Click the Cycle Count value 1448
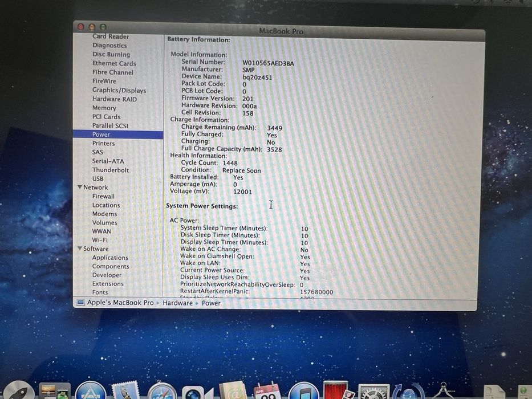Screen dimensions: 532x399 230,163
